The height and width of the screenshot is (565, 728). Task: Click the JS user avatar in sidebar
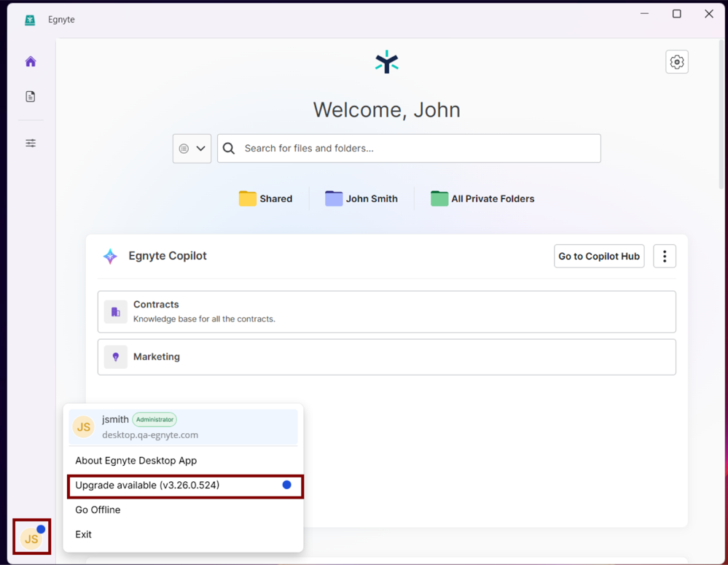31,537
